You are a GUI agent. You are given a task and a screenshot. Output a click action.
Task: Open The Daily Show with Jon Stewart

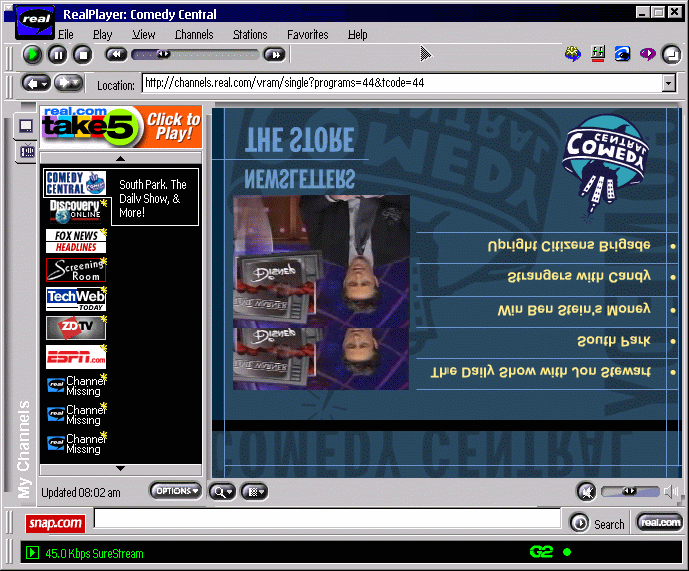point(540,372)
